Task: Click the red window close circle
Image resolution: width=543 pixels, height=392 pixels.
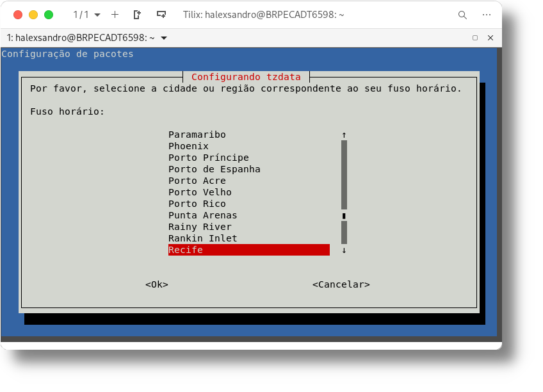Action: coord(18,15)
